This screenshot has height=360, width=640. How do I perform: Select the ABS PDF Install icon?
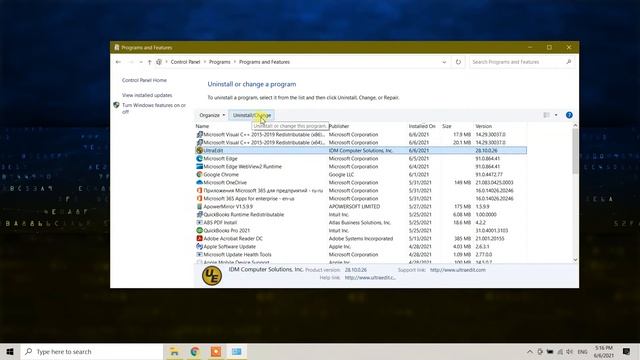(199, 222)
